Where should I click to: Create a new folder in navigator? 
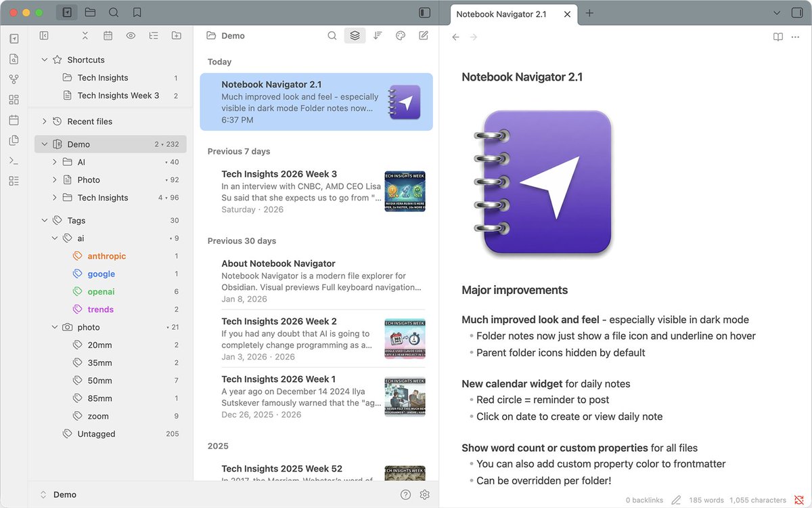pyautogui.click(x=176, y=36)
